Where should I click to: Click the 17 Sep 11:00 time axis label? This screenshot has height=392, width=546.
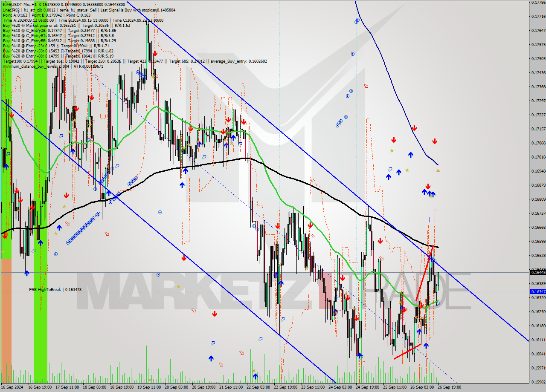67,387
